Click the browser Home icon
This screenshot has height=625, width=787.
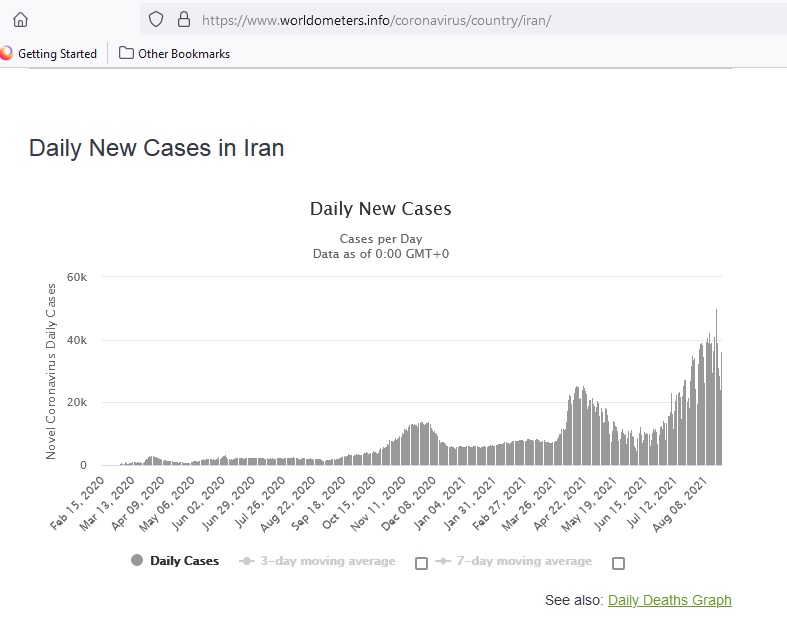tap(21, 20)
